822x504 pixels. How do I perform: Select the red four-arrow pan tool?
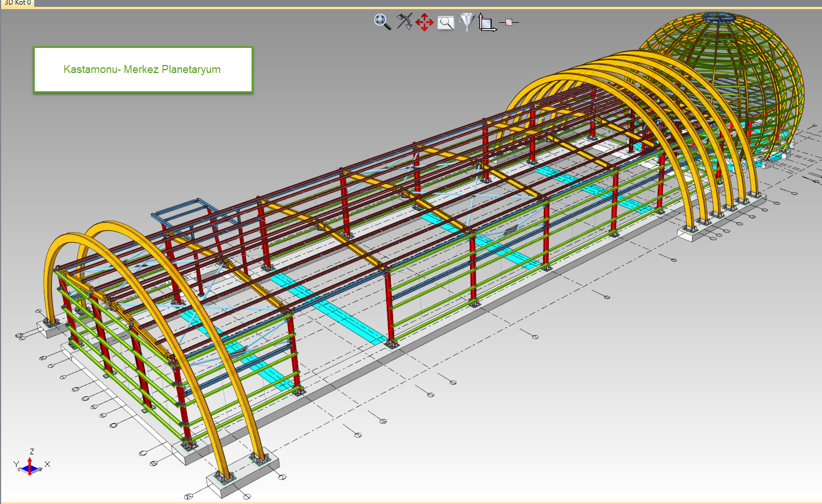tap(424, 23)
